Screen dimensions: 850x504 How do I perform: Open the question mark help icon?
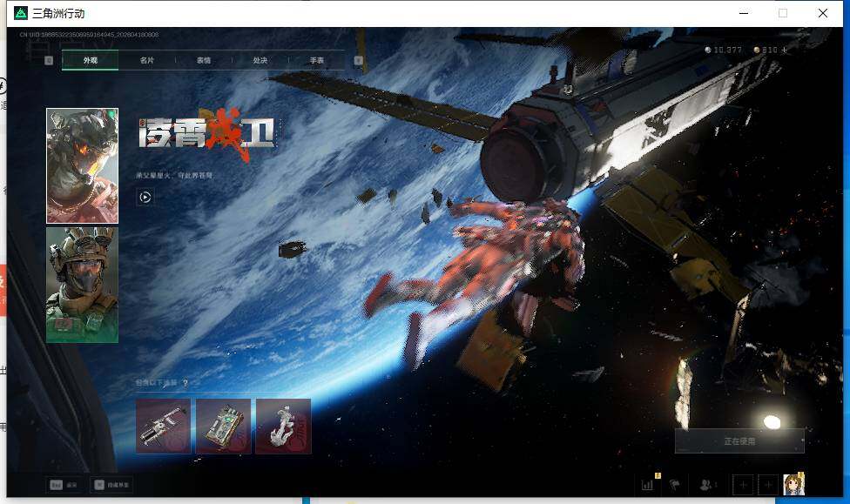coord(186,383)
